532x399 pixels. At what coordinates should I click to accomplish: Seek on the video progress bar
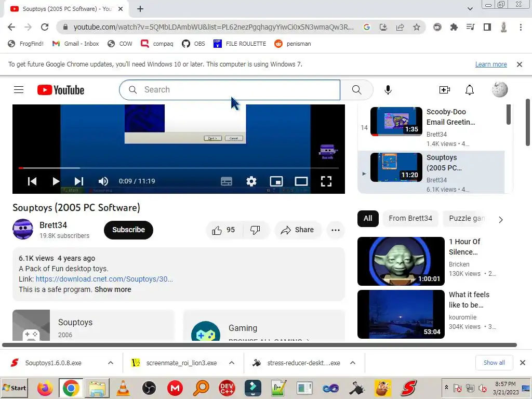[x=179, y=168]
